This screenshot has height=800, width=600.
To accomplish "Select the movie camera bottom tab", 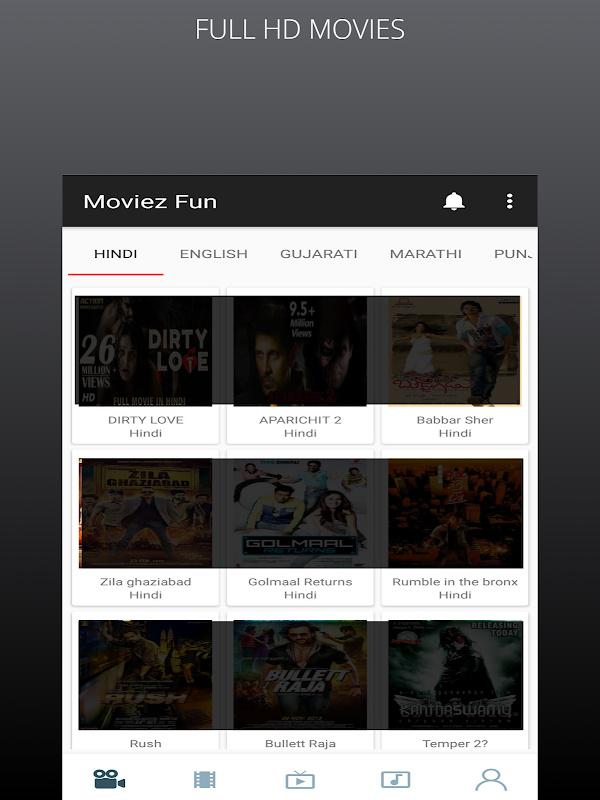I will point(109,779).
